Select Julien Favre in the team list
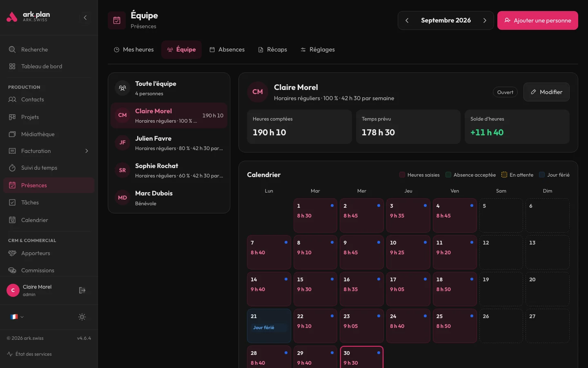This screenshot has width=588, height=368. (169, 143)
